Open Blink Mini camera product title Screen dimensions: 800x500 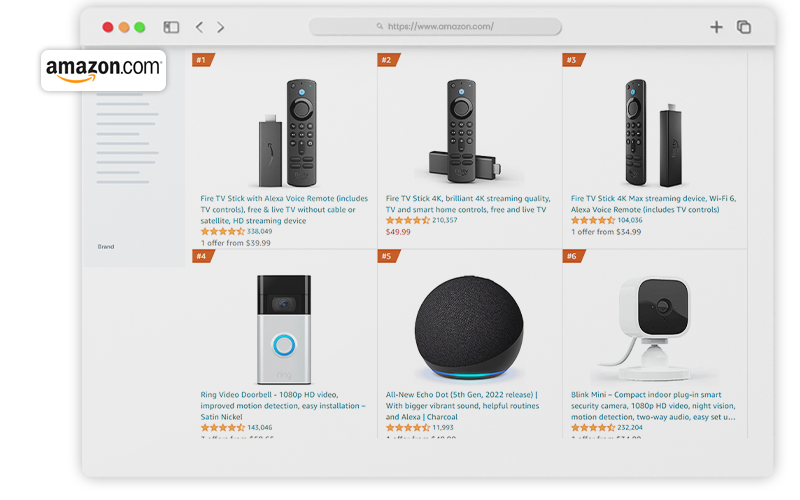[653, 406]
